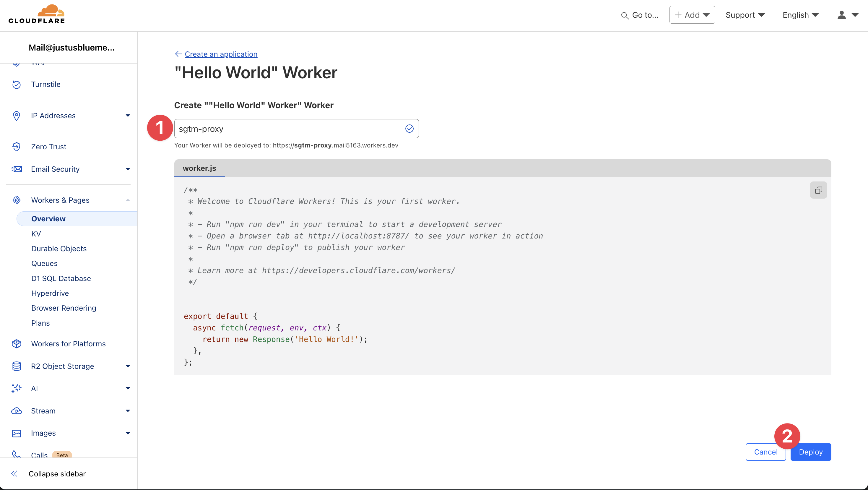Click the sgtm-proxy worker name field

point(290,129)
